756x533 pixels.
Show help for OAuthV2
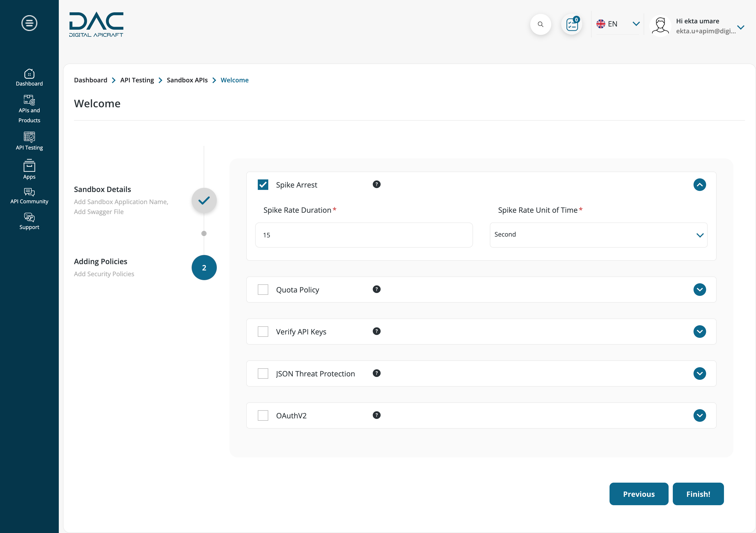click(x=376, y=415)
